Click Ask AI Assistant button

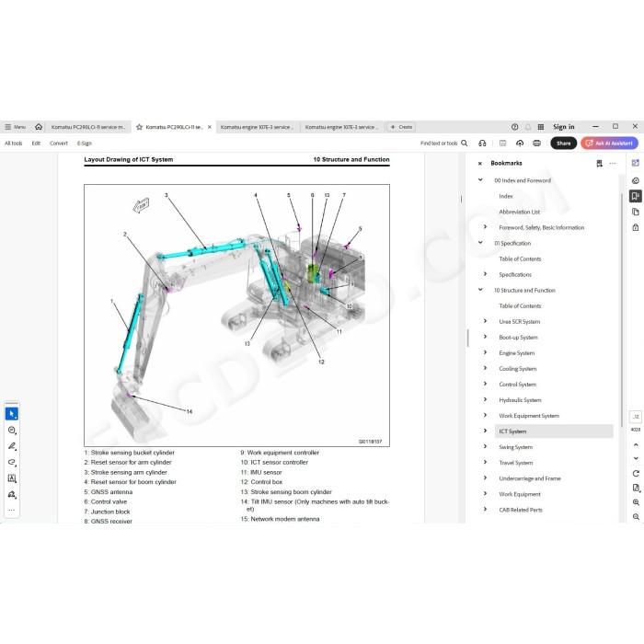(609, 143)
